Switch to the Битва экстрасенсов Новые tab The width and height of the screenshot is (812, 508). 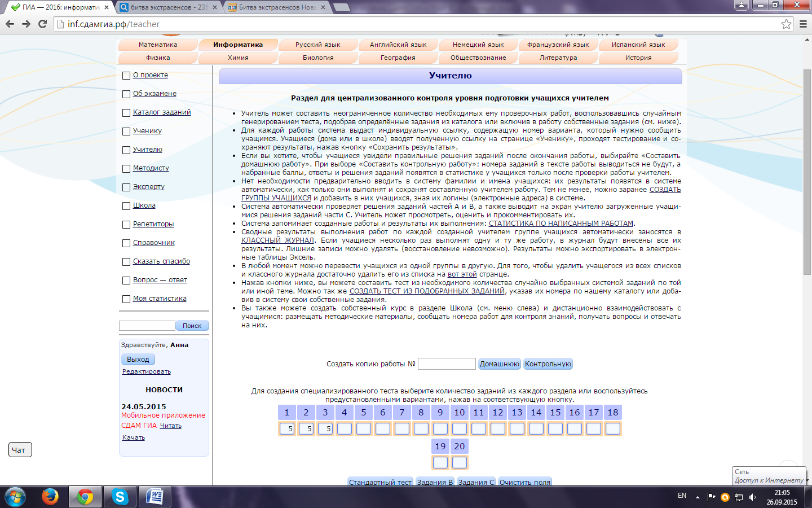click(x=276, y=7)
